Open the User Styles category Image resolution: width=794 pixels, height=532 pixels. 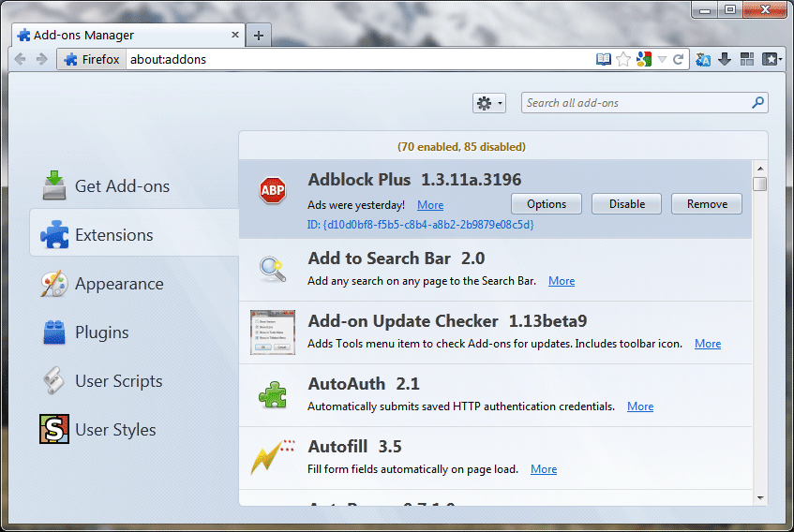point(134,429)
